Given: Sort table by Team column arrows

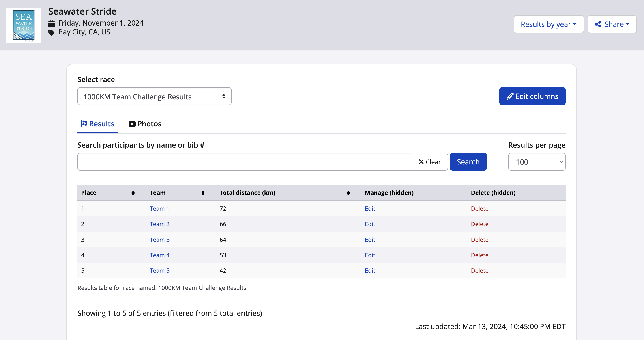Looking at the screenshot, I should pyautogui.click(x=203, y=193).
